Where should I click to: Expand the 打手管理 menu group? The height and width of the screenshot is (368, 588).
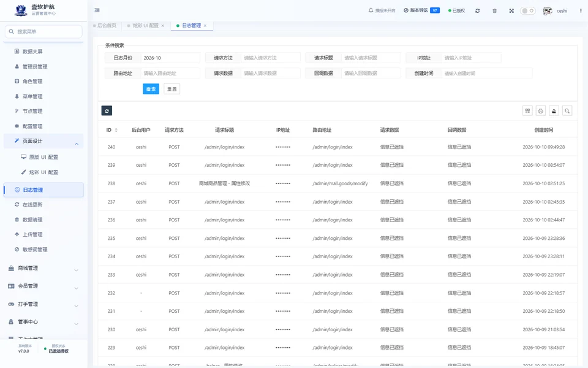[43, 304]
